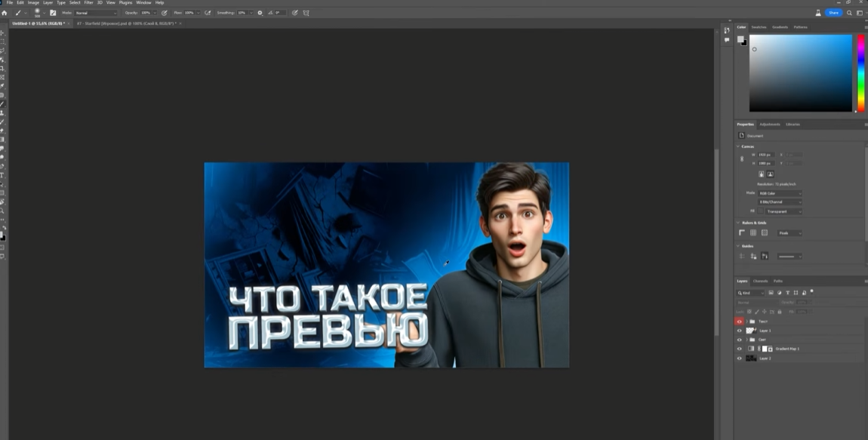This screenshot has height=440, width=868.
Task: Open the Transparent fill dropdown
Action: click(x=784, y=211)
